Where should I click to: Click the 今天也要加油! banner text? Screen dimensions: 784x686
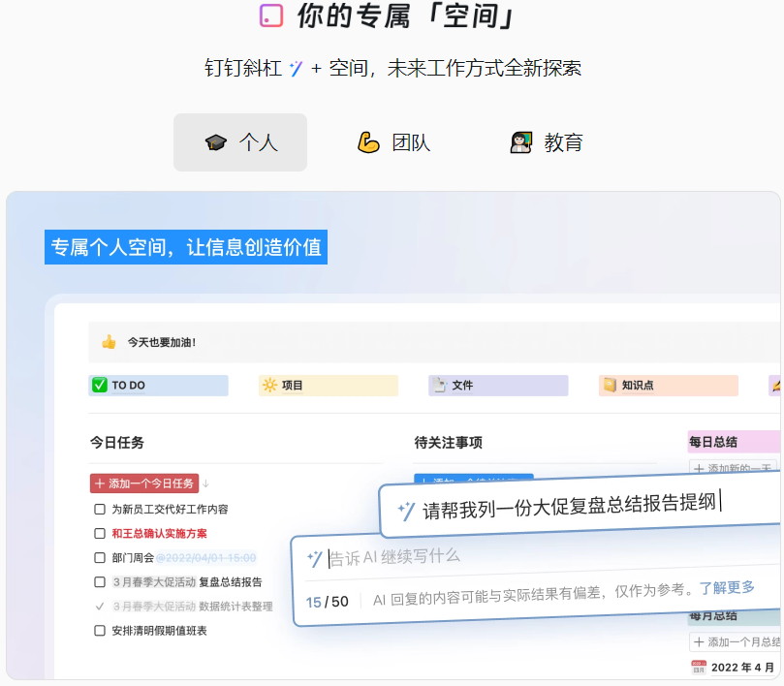pyautogui.click(x=162, y=342)
